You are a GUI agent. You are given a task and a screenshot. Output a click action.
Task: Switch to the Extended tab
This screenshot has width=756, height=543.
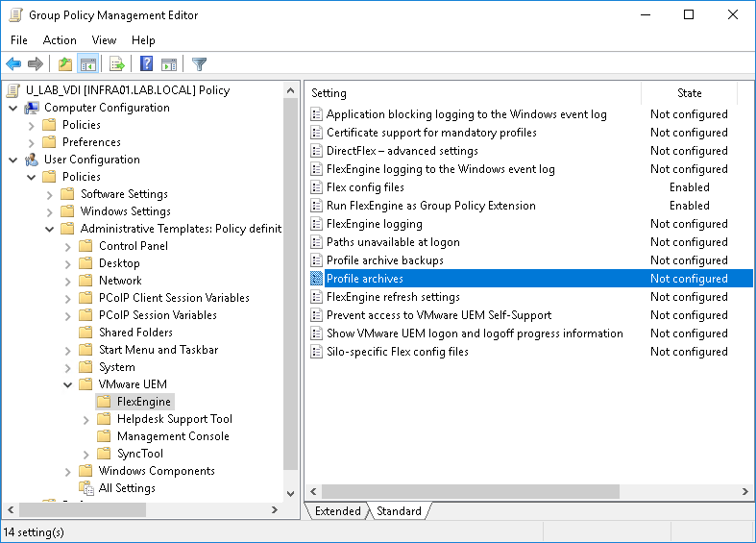click(337, 511)
